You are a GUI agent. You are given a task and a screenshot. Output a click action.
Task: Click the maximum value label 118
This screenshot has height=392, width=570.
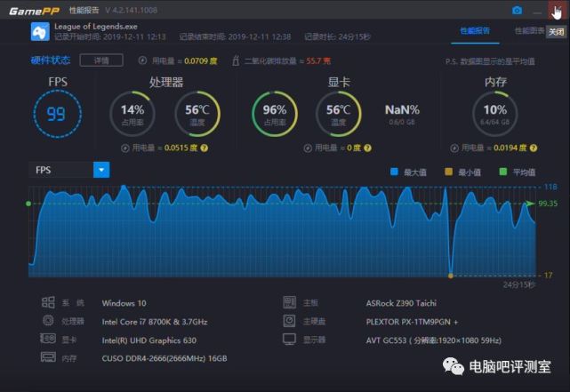tap(550, 187)
